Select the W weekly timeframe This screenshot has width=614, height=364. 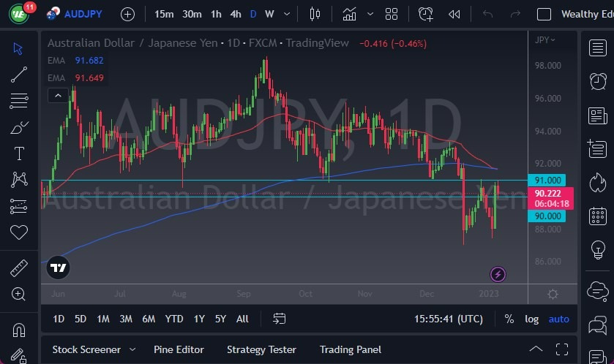click(x=269, y=15)
